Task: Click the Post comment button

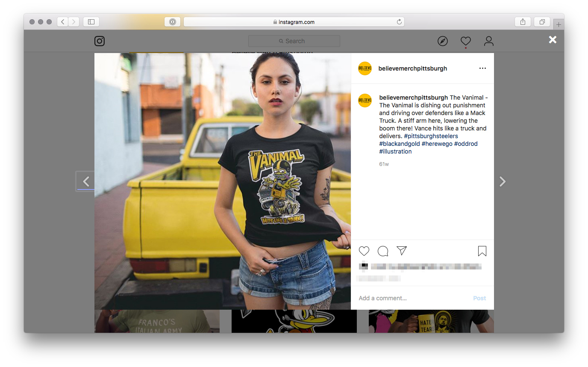Action: coord(479,298)
